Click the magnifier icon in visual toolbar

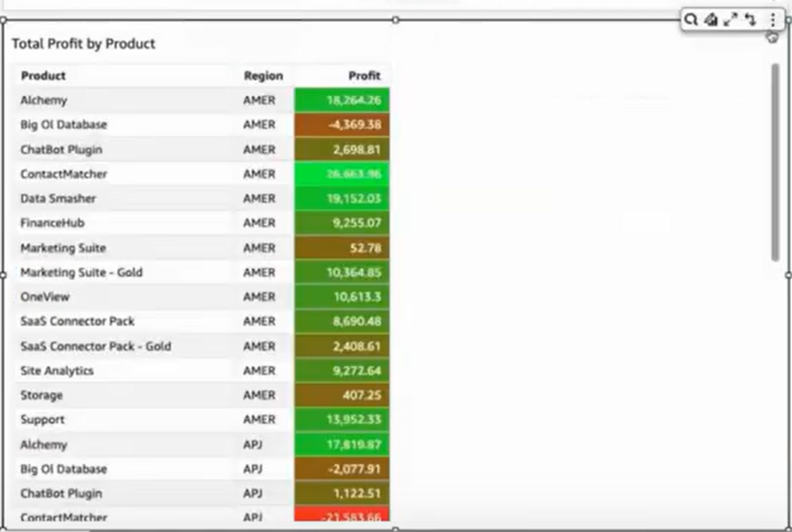[x=691, y=19]
